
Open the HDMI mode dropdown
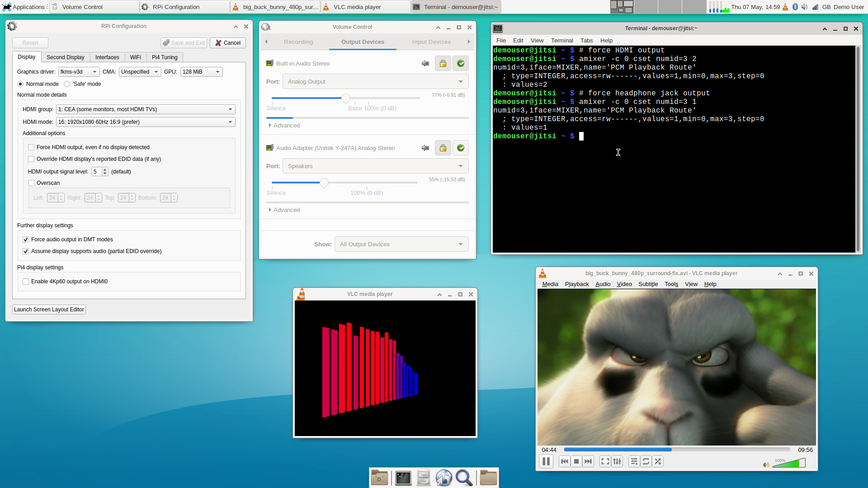146,122
